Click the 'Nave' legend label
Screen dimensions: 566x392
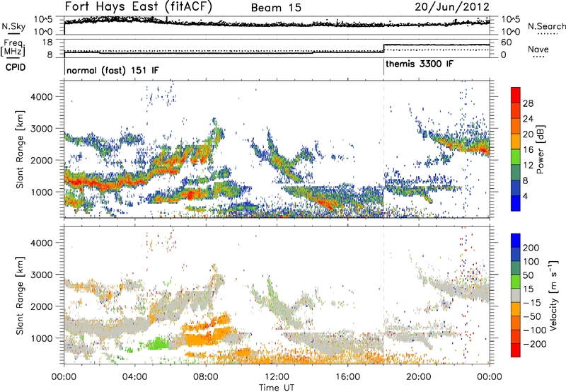[538, 49]
